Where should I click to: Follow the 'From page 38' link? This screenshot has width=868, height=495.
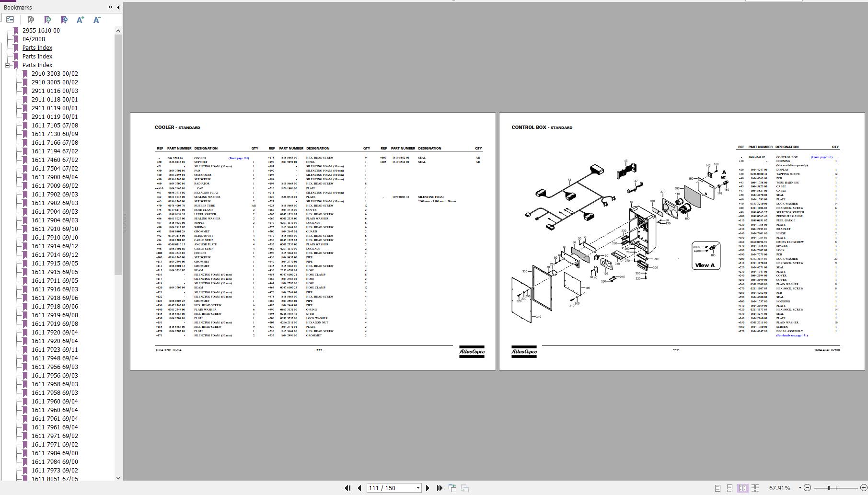[822, 157]
